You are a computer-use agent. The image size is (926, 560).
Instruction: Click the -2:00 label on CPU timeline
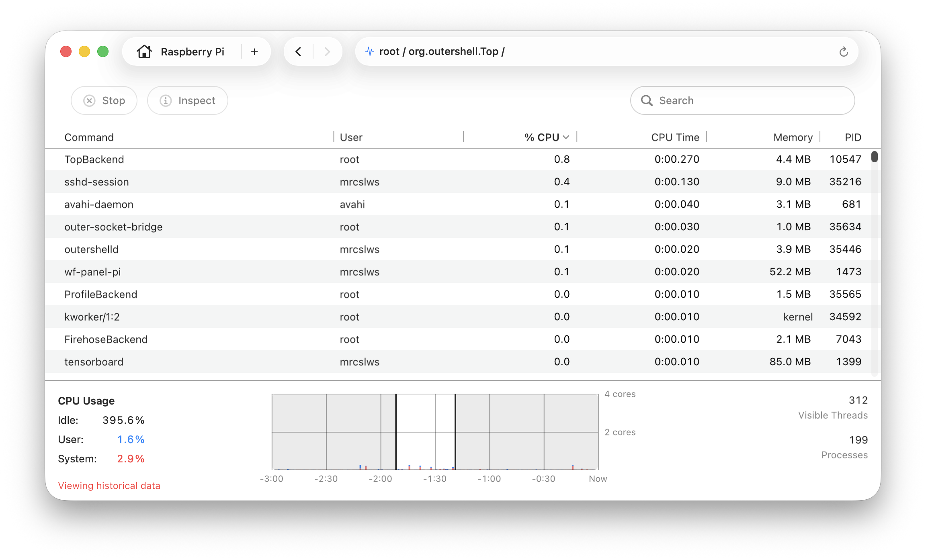coord(380,479)
